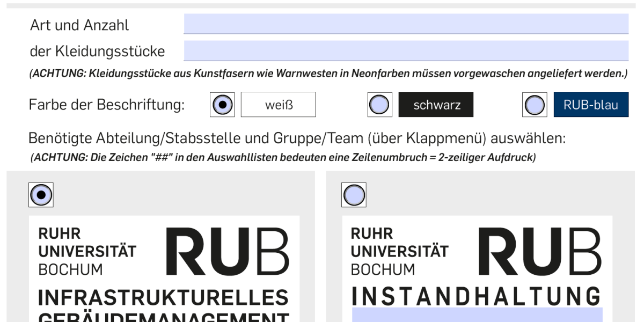
Task: Click the black schwarz color swatch
Action: click(436, 105)
